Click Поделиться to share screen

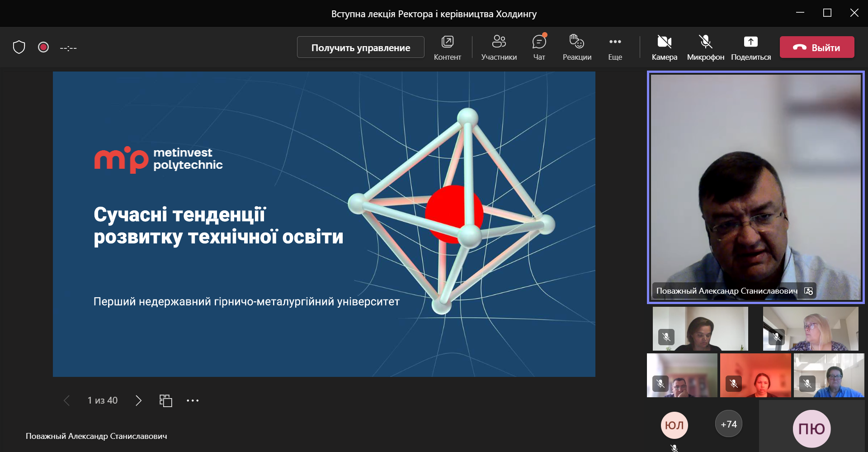750,47
